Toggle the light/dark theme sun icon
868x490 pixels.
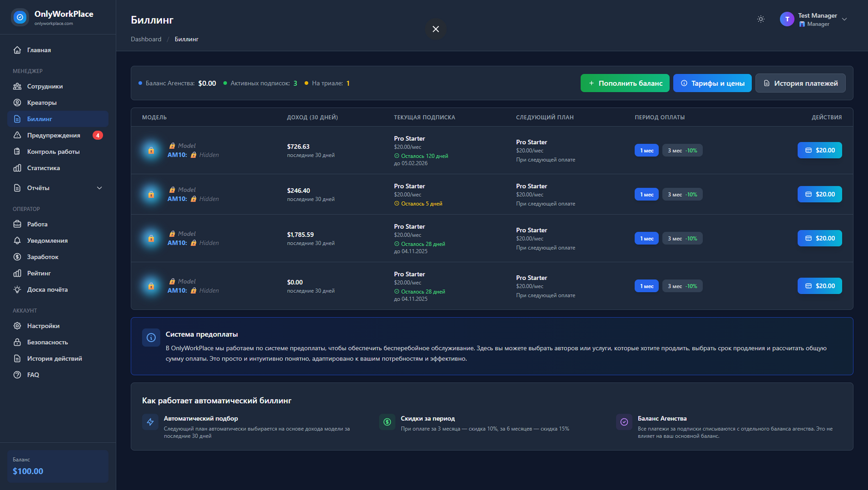point(761,19)
